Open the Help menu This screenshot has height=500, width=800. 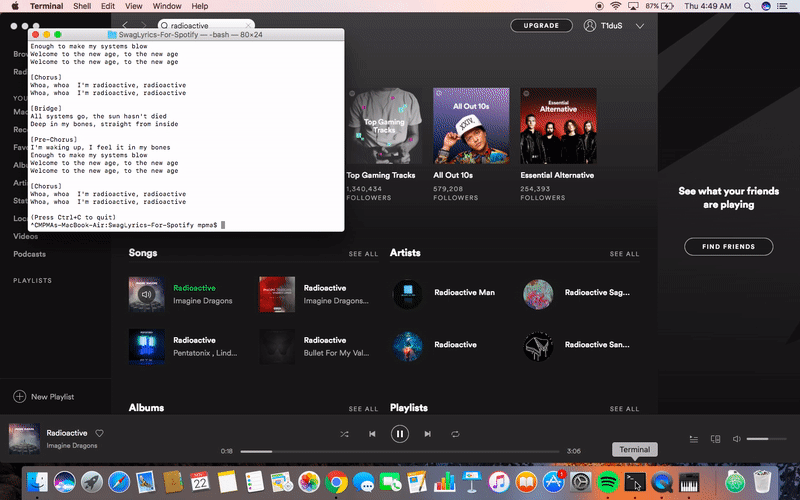point(199,6)
